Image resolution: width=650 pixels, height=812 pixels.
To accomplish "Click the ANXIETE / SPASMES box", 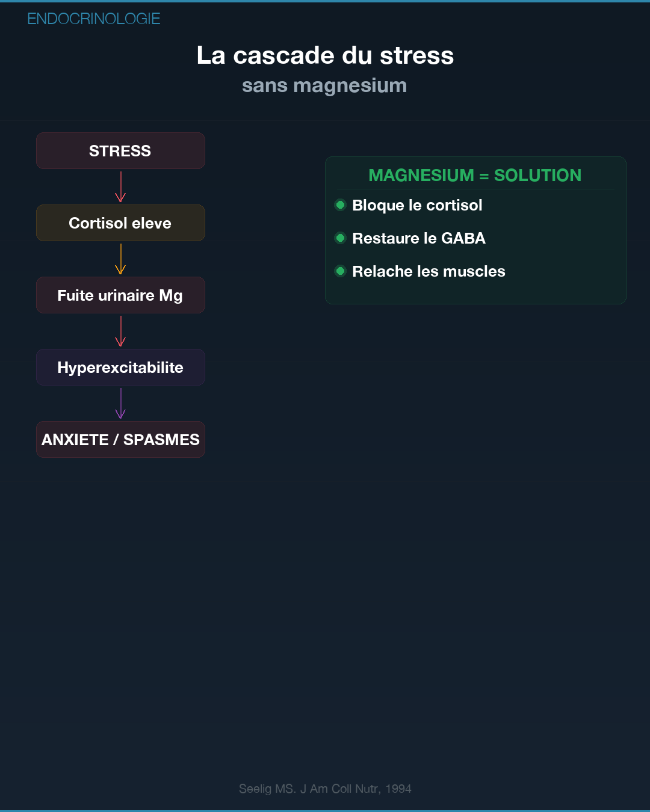I will (120, 440).
